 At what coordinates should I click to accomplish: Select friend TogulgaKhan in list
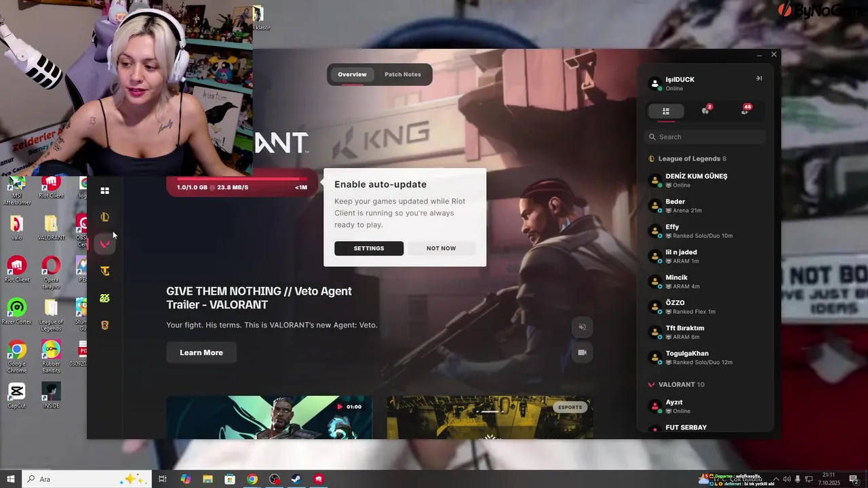pyautogui.click(x=705, y=357)
